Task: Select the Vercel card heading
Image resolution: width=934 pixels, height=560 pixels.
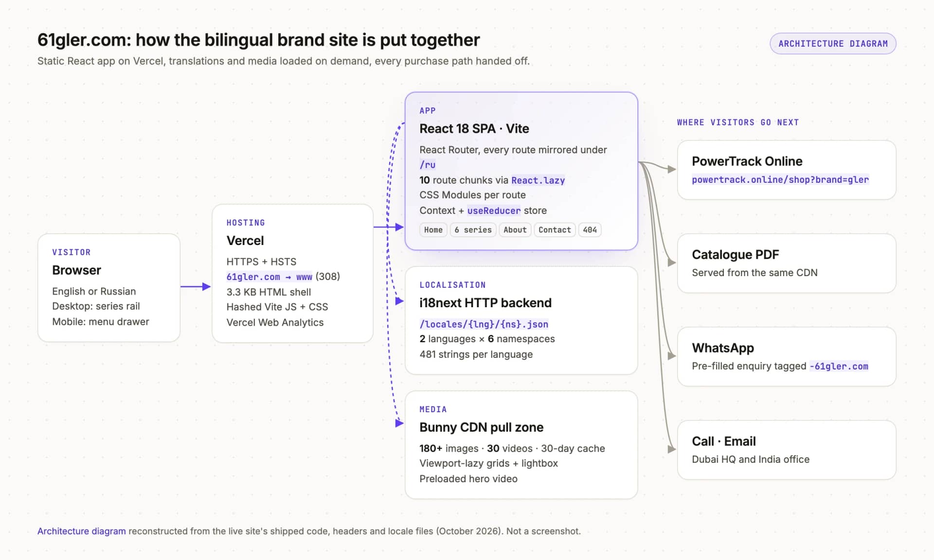Action: (245, 241)
